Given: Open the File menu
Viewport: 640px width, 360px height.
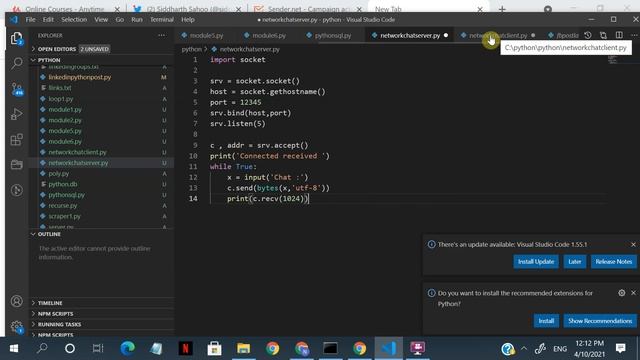Looking at the screenshot, I should click(x=31, y=19).
